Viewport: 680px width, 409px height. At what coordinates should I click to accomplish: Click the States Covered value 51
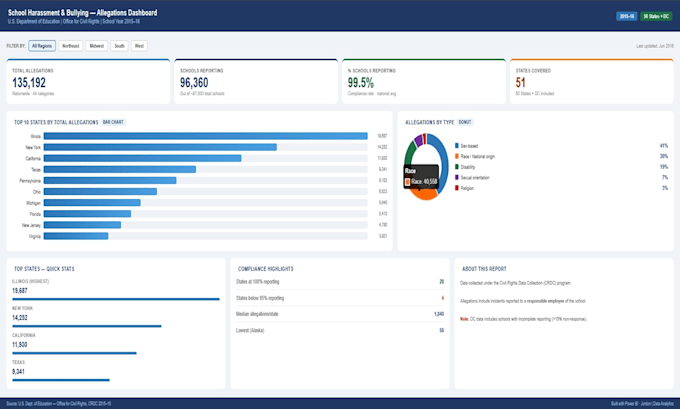coord(520,82)
